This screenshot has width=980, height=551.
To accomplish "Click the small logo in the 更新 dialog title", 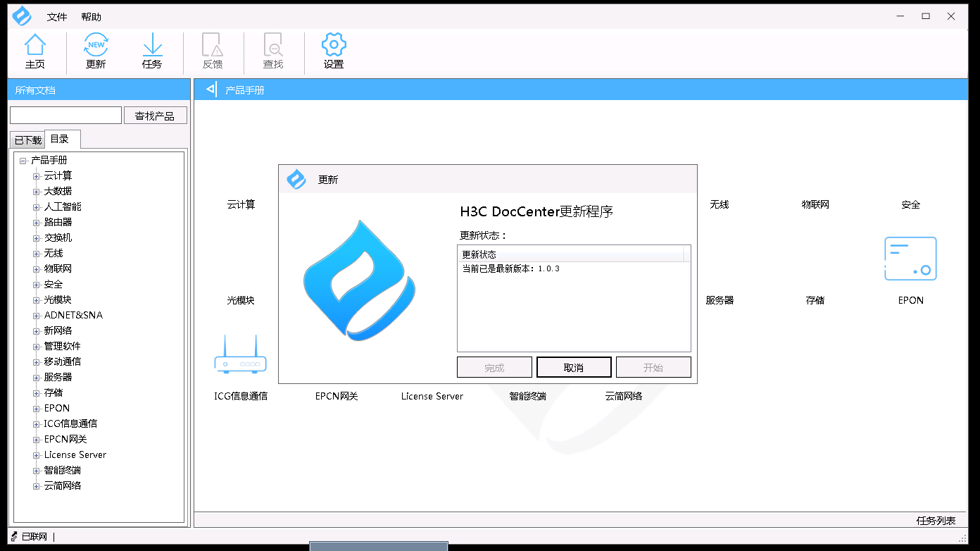I will click(296, 179).
